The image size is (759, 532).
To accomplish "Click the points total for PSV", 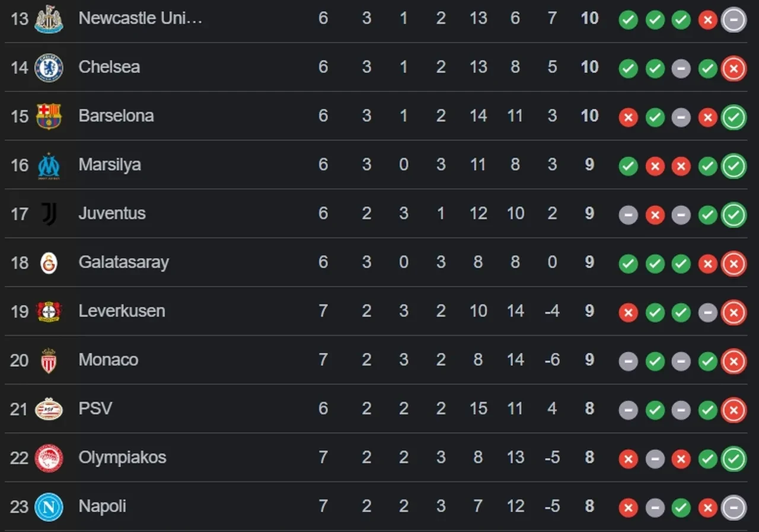I will pos(589,409).
